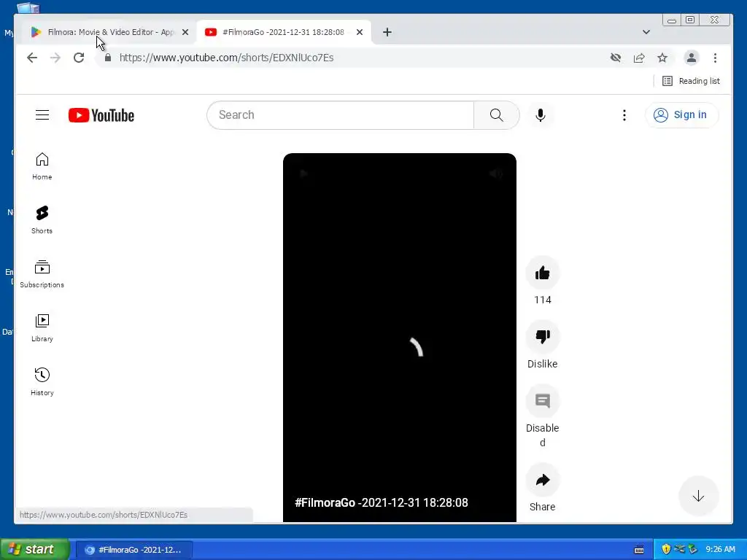Open Chrome three-dot menu

715,58
